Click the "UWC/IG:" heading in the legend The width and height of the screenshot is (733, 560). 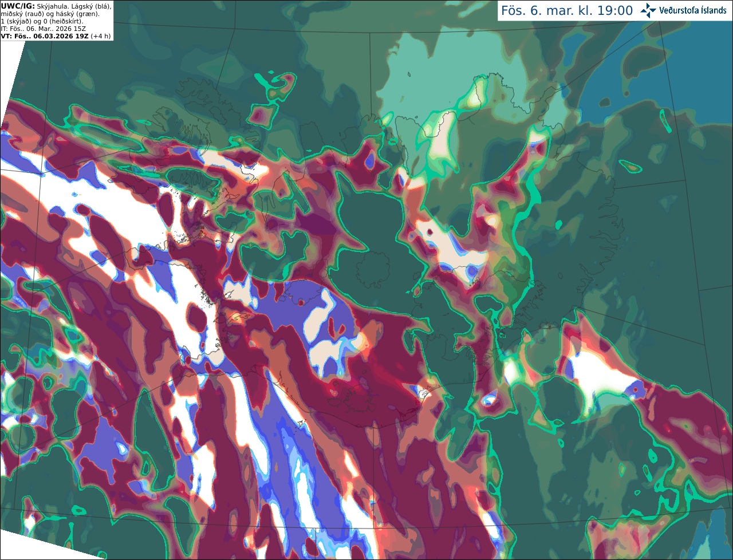click(18, 6)
